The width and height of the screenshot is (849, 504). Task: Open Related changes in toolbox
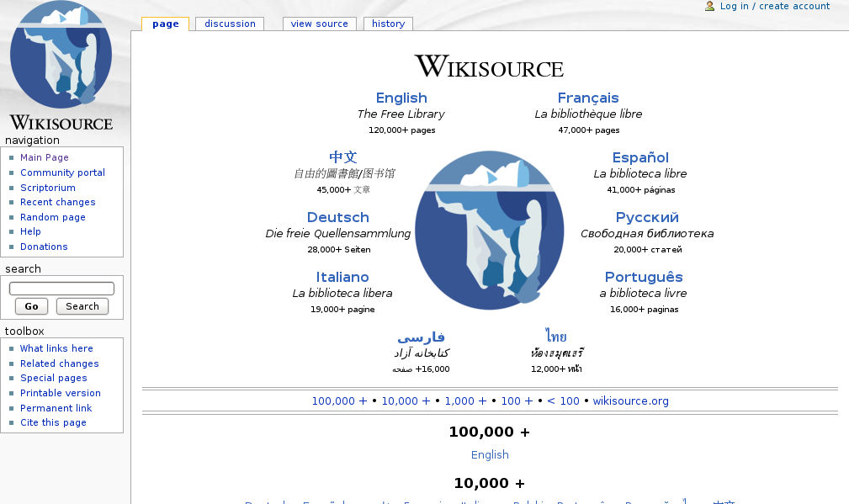(60, 363)
